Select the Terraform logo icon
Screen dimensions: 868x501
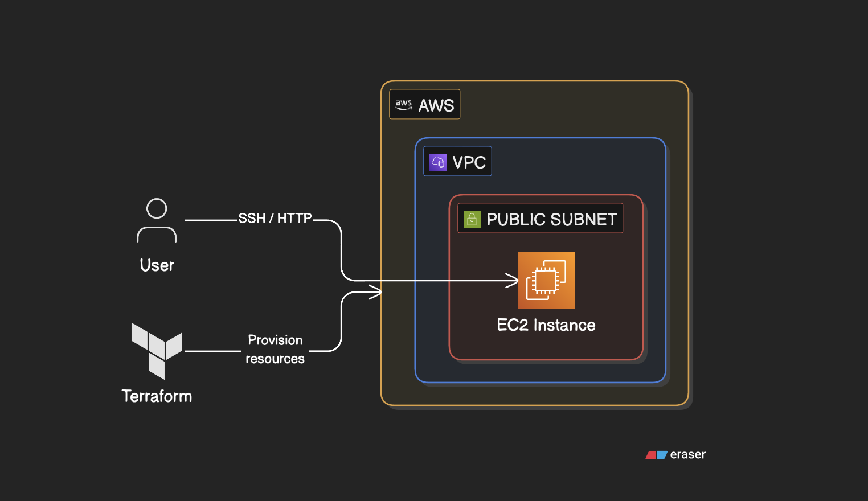click(x=157, y=350)
